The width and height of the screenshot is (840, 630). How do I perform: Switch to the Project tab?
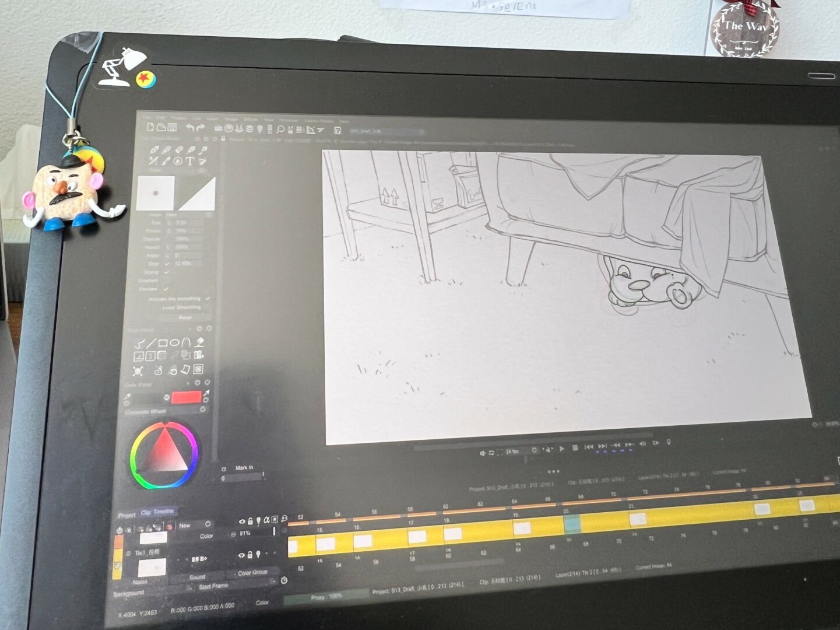pyautogui.click(x=126, y=514)
